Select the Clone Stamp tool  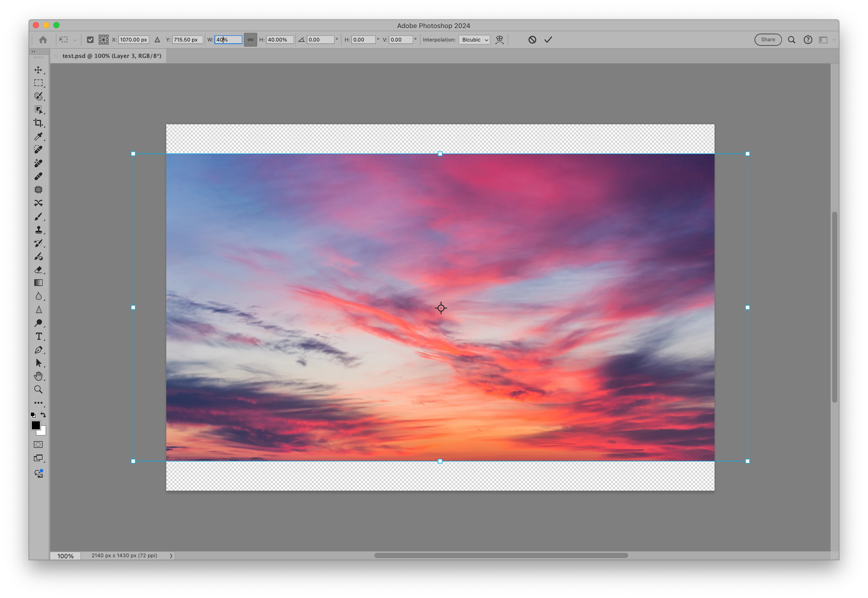pyautogui.click(x=38, y=230)
